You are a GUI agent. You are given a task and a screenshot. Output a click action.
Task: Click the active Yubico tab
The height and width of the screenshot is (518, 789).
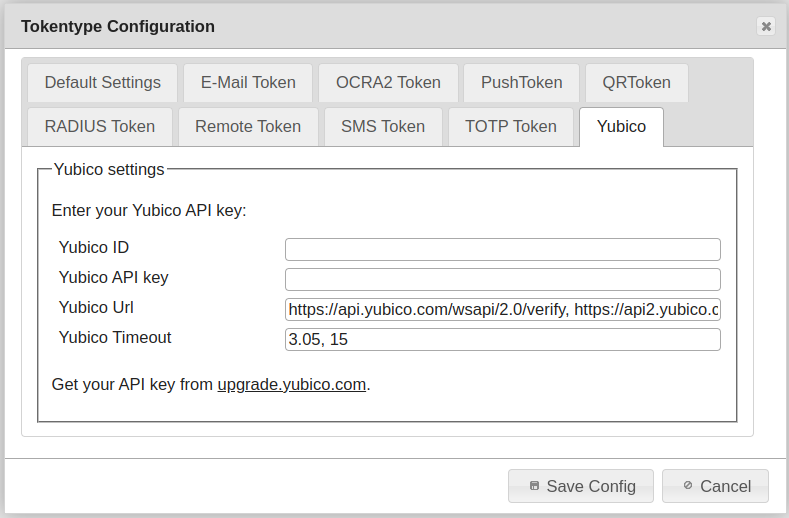click(x=621, y=127)
